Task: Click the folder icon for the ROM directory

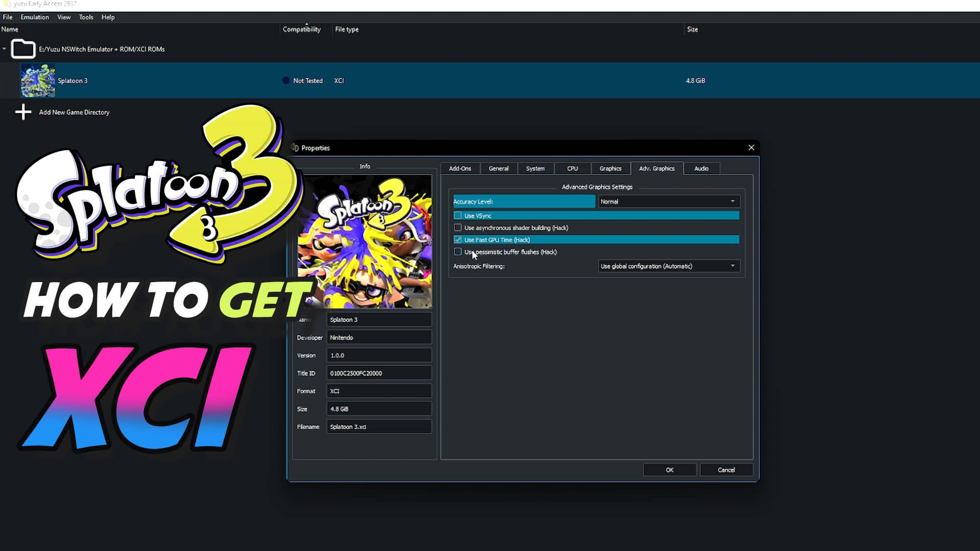Action: click(x=23, y=48)
